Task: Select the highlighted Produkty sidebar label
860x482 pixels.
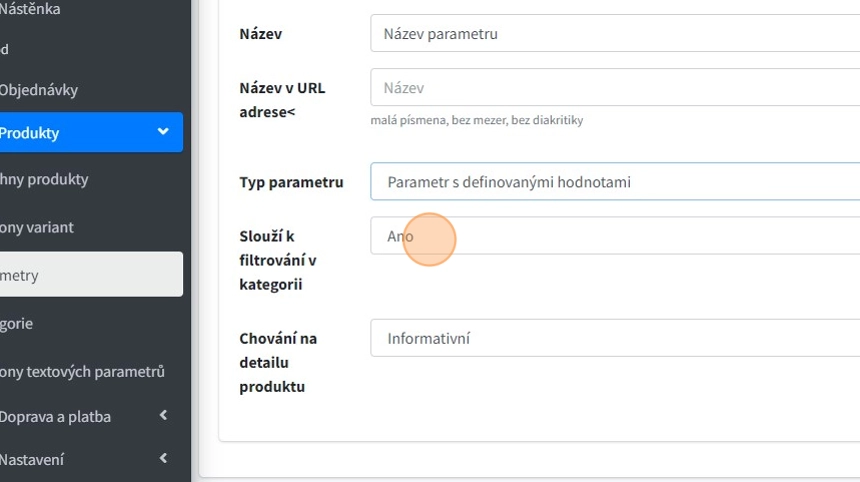Action: [x=30, y=133]
